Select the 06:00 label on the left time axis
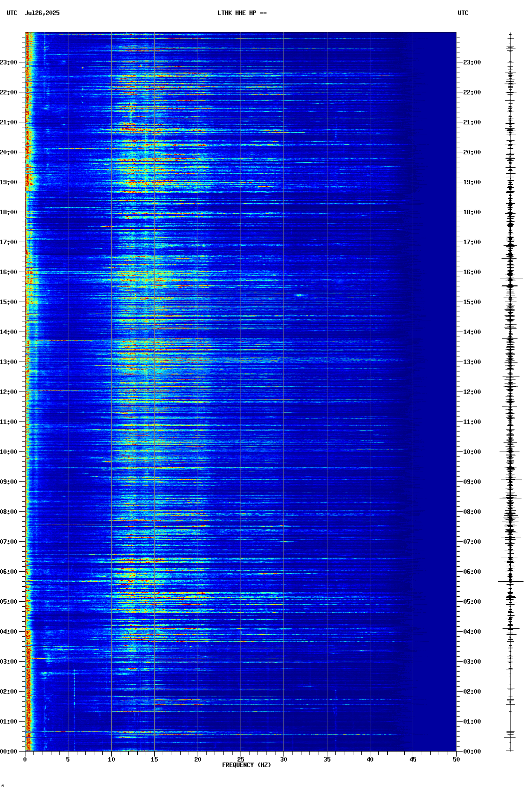The width and height of the screenshot is (532, 791). (8, 572)
